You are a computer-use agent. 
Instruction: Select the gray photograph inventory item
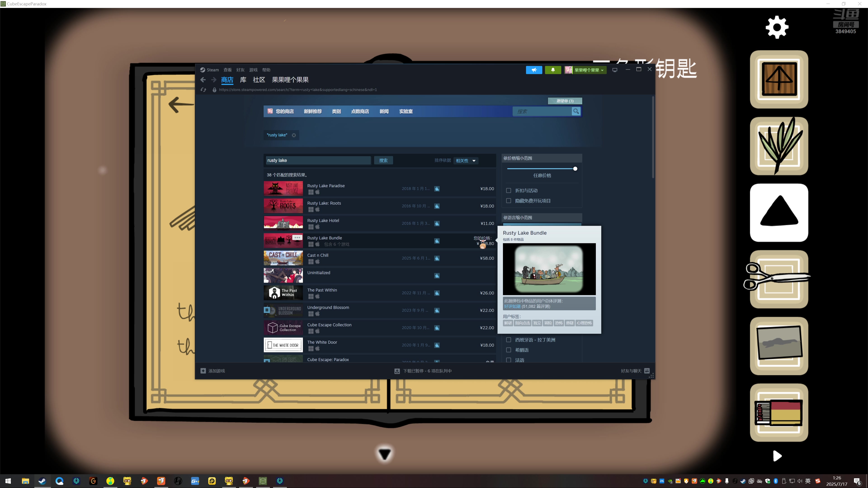779,346
